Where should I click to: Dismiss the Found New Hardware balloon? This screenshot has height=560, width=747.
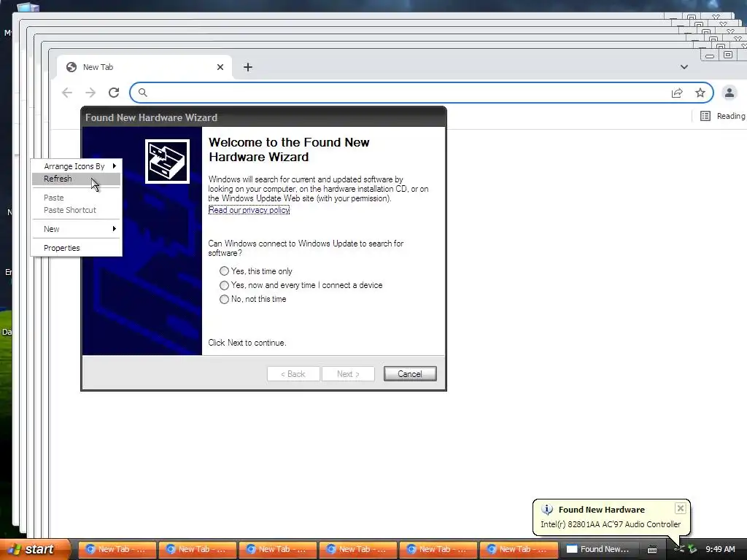click(681, 508)
